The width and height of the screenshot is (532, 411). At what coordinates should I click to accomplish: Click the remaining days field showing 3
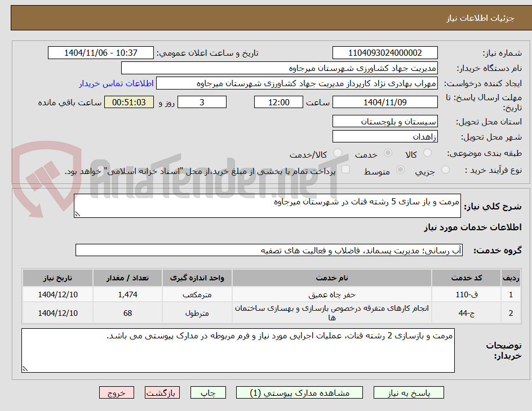[x=202, y=102]
